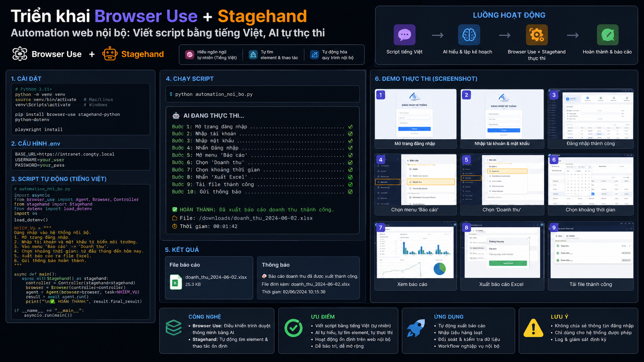Open the 'Đăng nhập thành công' demo screenshot
The height and width of the screenshot is (362, 644).
pyautogui.click(x=591, y=114)
